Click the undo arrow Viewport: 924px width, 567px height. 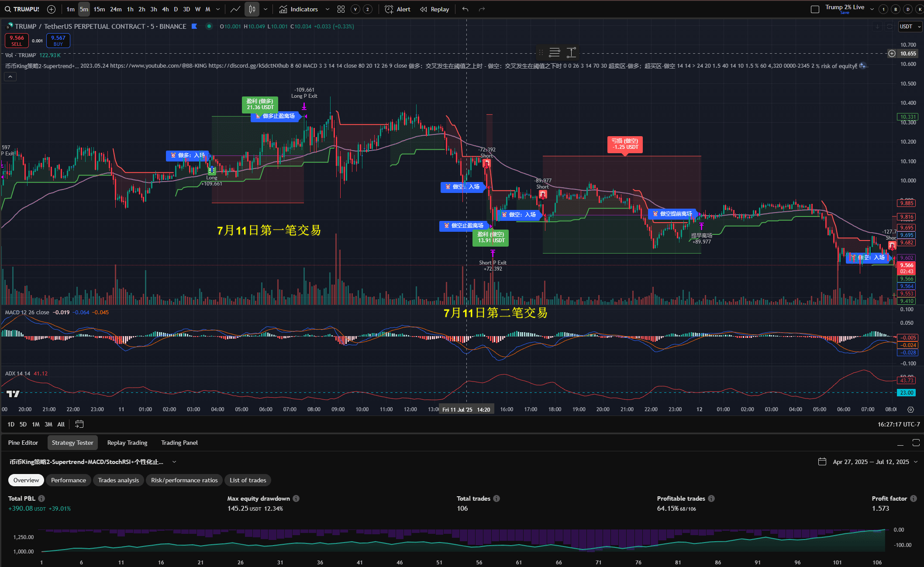tap(465, 9)
